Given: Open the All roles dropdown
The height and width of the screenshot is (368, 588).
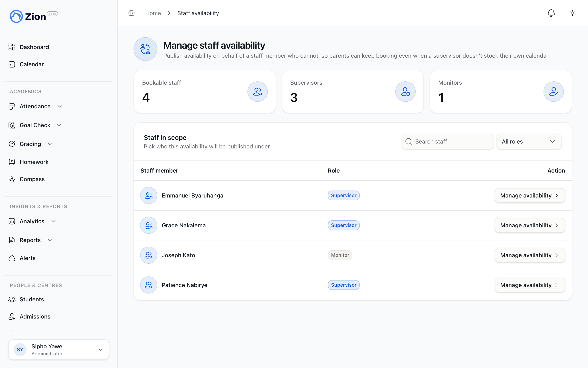Looking at the screenshot, I should click(x=529, y=141).
